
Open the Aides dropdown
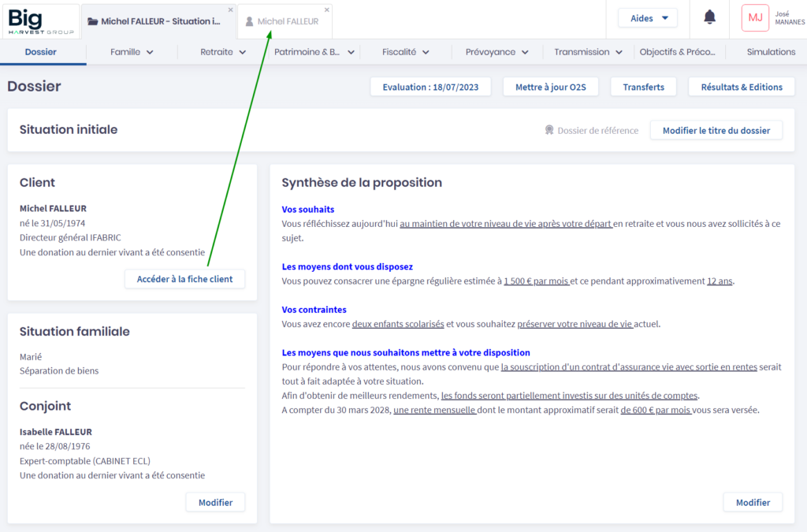point(647,18)
